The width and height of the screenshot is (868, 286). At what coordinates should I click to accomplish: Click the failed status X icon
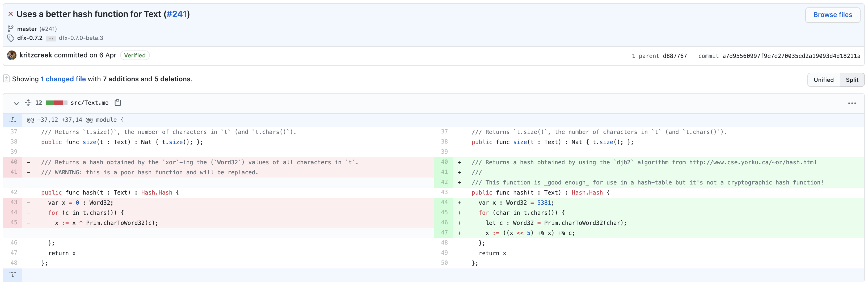10,14
